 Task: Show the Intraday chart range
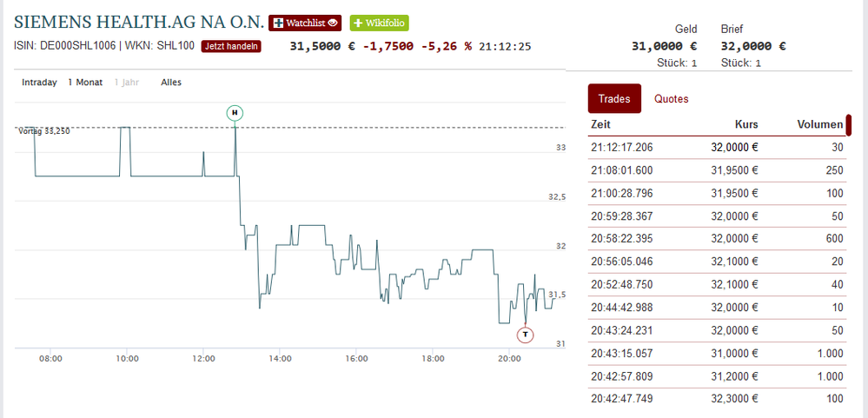click(39, 83)
